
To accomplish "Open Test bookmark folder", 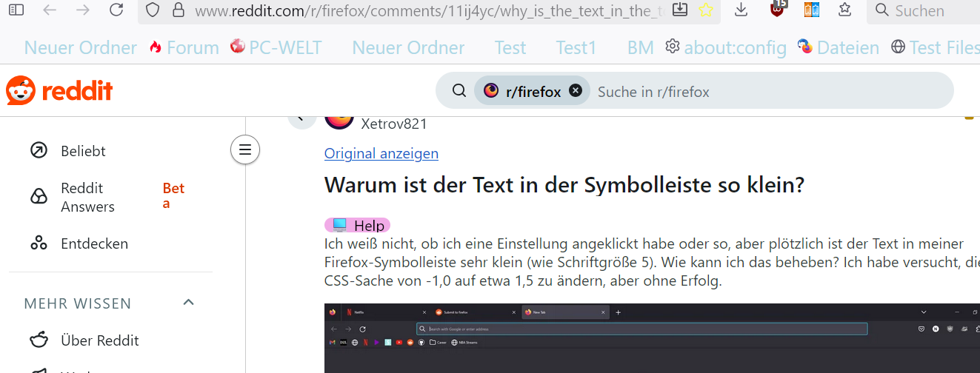I will click(x=510, y=47).
